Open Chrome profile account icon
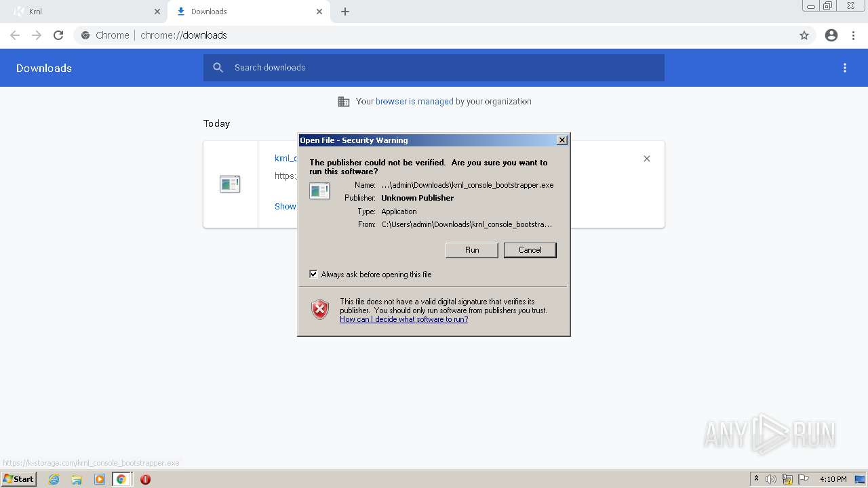868x488 pixels. coord(831,35)
